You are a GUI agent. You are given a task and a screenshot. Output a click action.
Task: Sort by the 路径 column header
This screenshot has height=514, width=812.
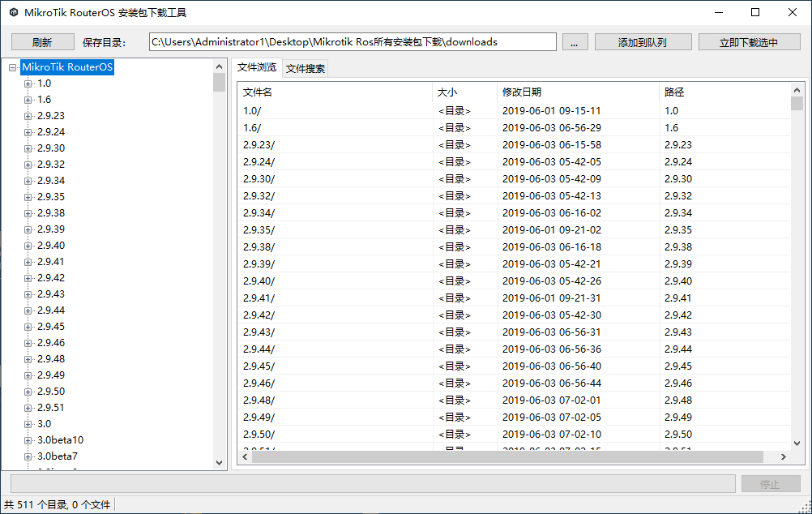tap(725, 92)
